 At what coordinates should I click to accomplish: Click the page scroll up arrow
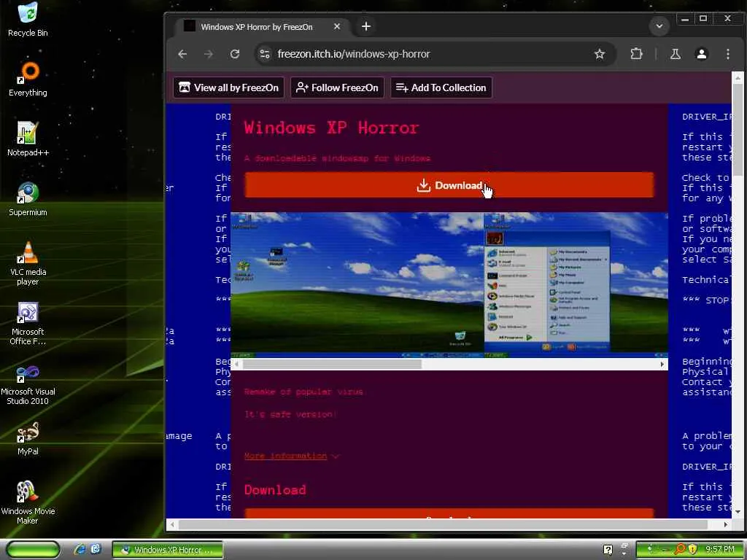(737, 77)
